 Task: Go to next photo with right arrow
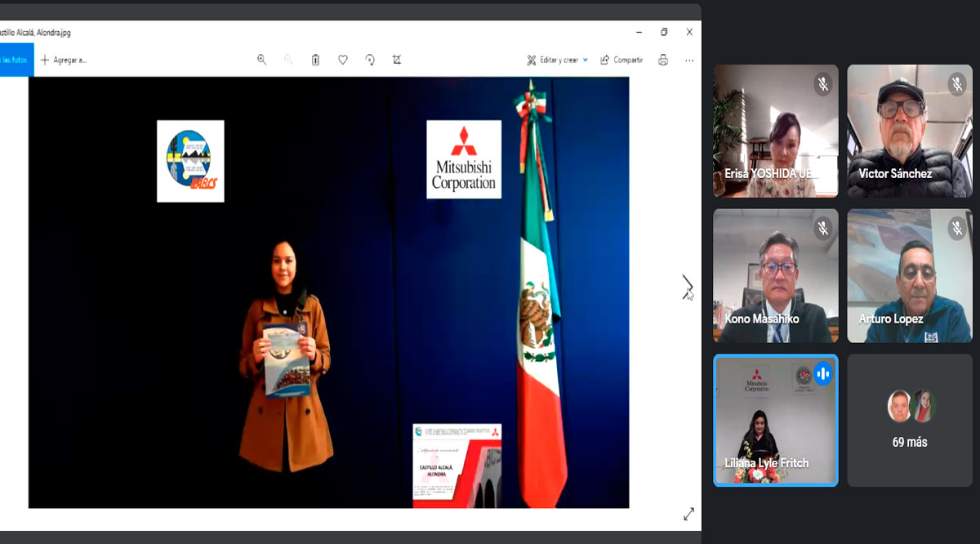click(688, 286)
